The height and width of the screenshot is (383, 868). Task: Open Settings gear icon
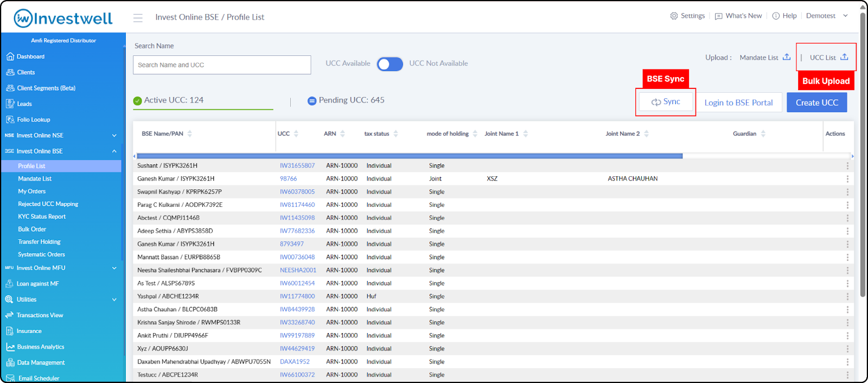tap(674, 16)
